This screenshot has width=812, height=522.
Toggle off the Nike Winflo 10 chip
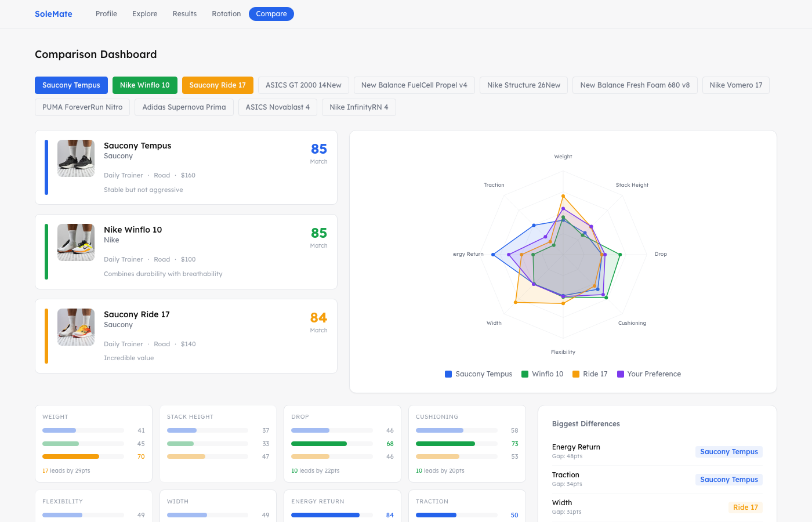145,85
